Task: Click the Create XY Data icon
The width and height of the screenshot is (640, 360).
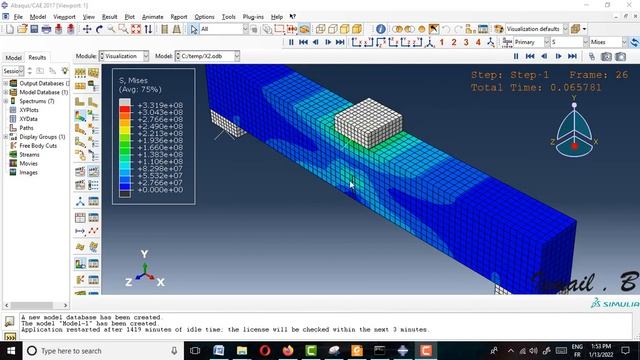Action: tap(80, 218)
